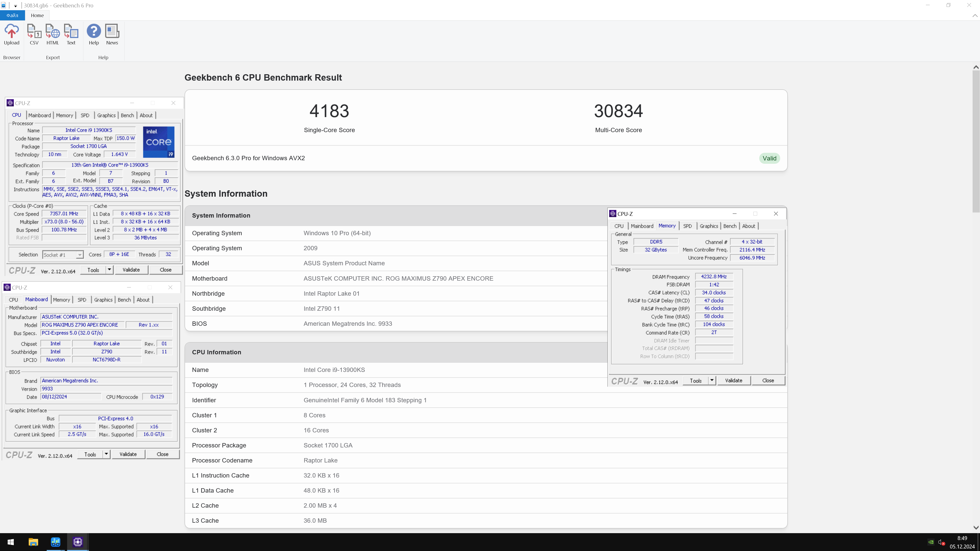Open File Explorer from the taskbar
Viewport: 980px width, 551px height.
[33, 542]
